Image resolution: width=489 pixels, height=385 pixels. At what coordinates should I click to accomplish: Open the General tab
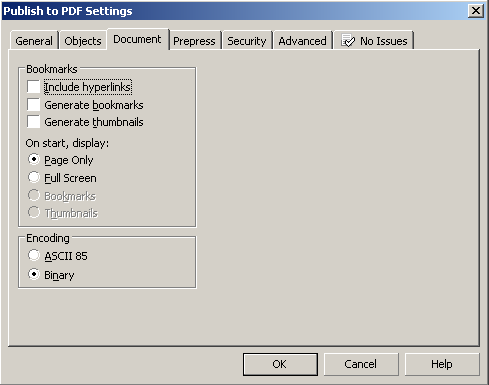coord(34,41)
